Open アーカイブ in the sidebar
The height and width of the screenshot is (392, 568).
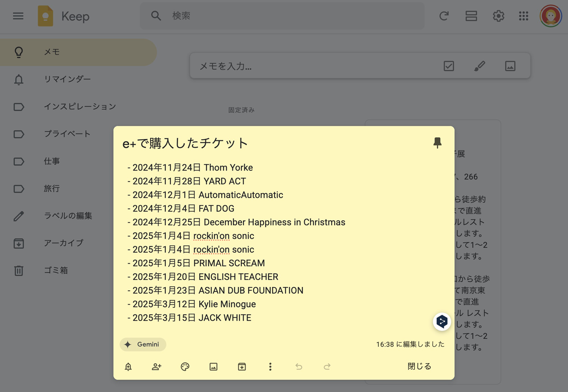78,243
